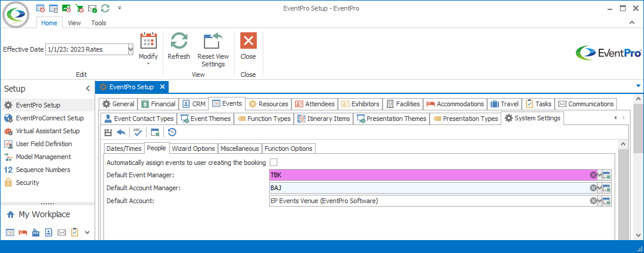Select Model Management in navigation
The image size is (644, 253).
click(47, 157)
